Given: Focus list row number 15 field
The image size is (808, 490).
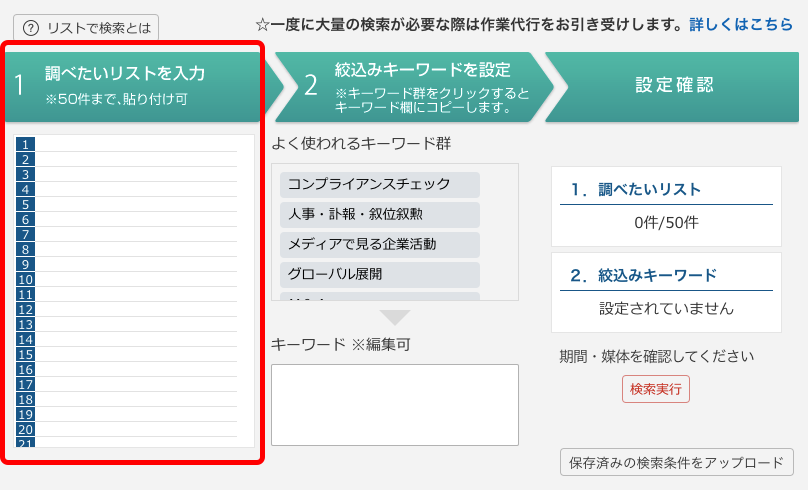Looking at the screenshot, I should click(x=137, y=354).
